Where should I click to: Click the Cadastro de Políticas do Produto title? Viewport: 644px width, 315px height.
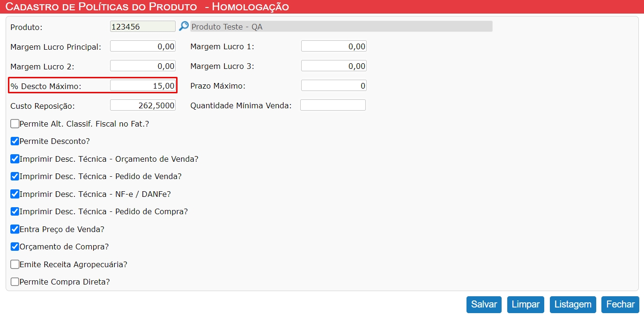pos(101,7)
